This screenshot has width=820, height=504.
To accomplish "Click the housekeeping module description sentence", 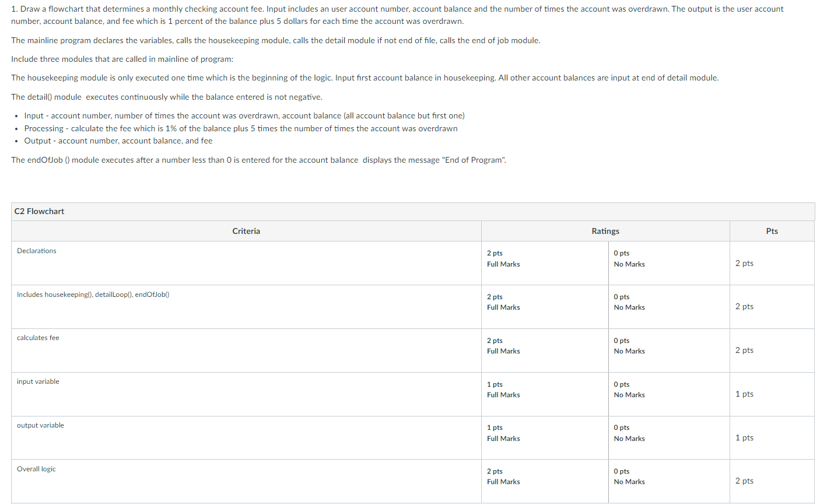I will [365, 78].
